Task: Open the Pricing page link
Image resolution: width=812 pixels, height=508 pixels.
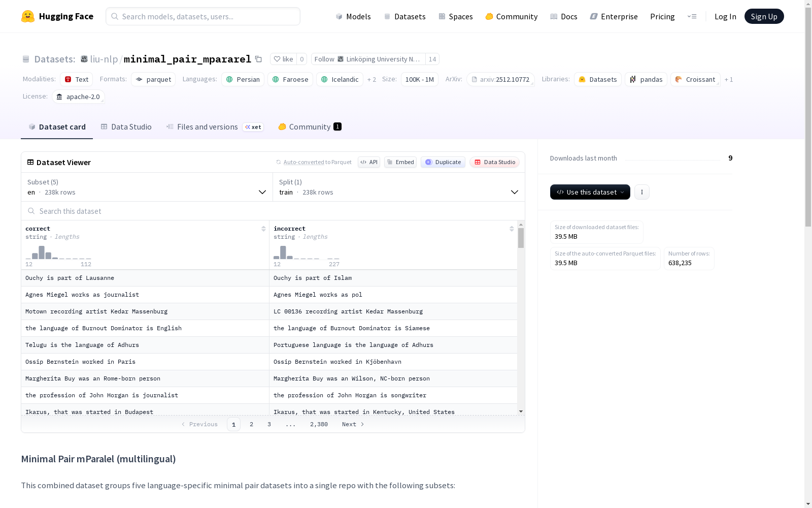Action: (662, 16)
